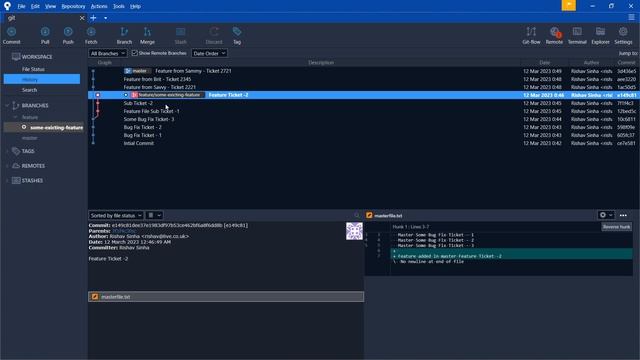Viewport: 640px width, 360px height.
Task: Select the Stash toolbar icon
Action: (180, 36)
